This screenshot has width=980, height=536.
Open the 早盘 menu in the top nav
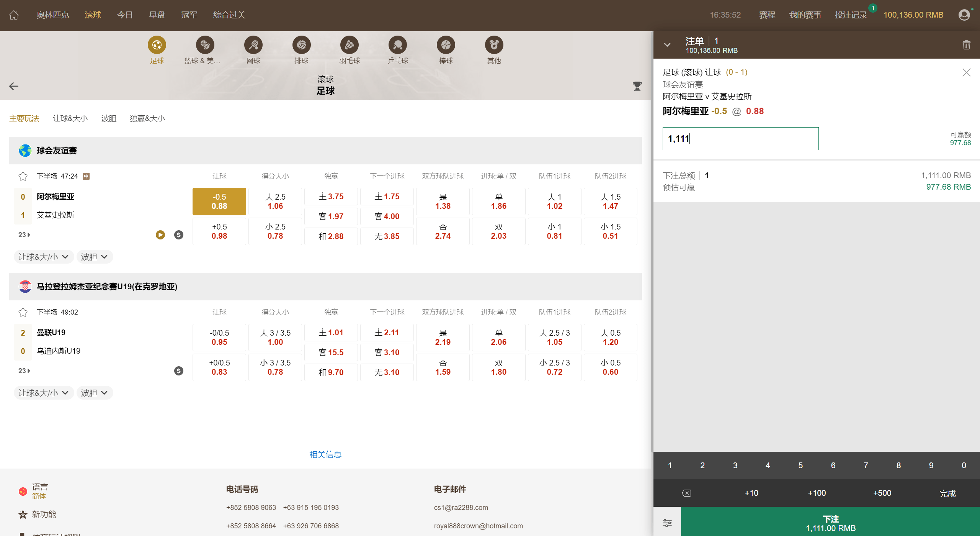[x=157, y=15]
